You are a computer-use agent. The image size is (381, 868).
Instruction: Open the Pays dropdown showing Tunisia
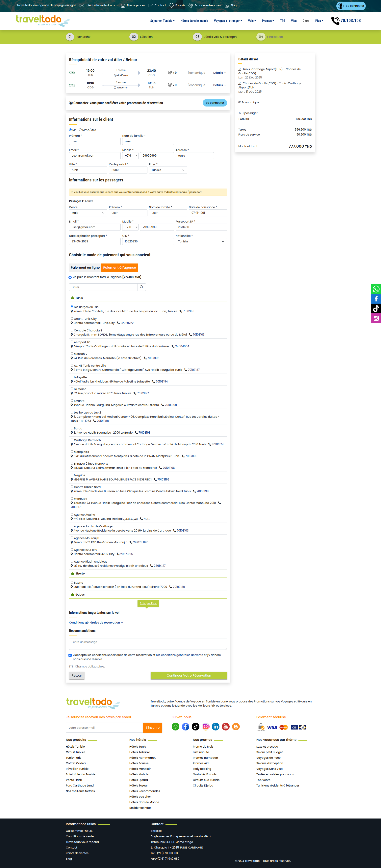point(168,170)
